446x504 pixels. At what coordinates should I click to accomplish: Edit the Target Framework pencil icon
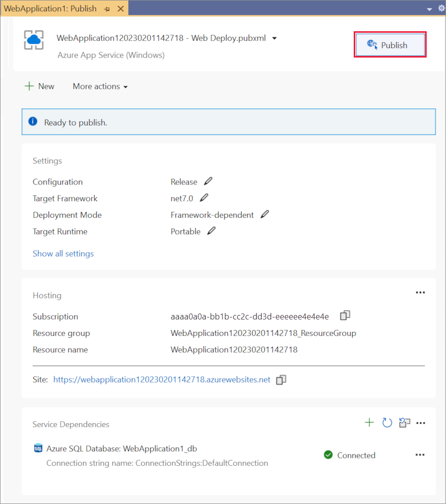click(204, 198)
